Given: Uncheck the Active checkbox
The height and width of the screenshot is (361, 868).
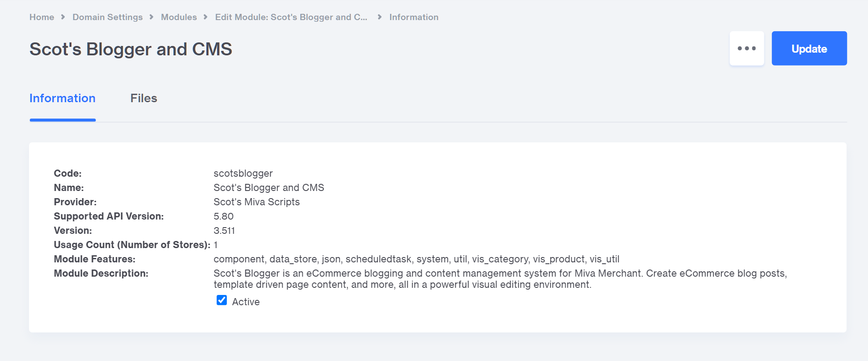Looking at the screenshot, I should [222, 300].
